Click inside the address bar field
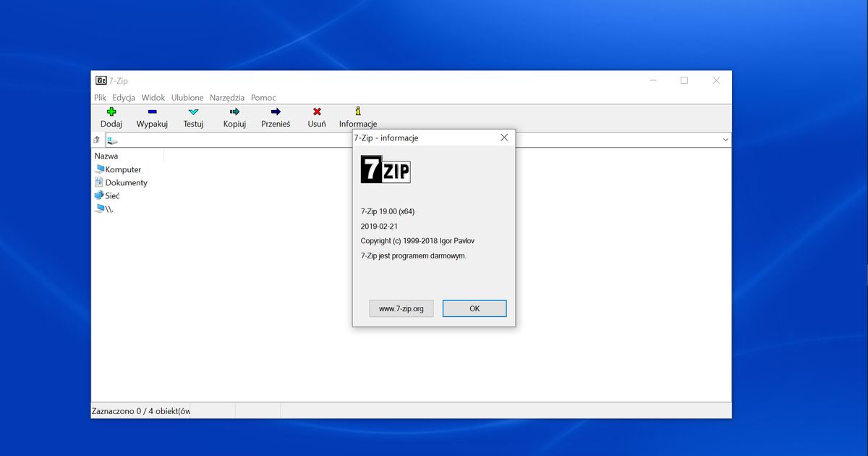868x456 pixels. pyautogui.click(x=217, y=140)
